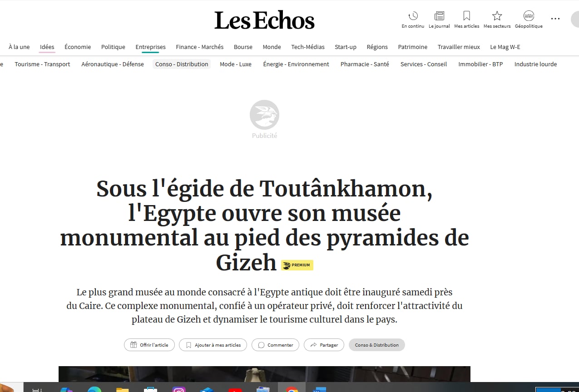Click the Premium badge beside the headline
Viewport: 579px width, 392px height.
click(x=297, y=265)
